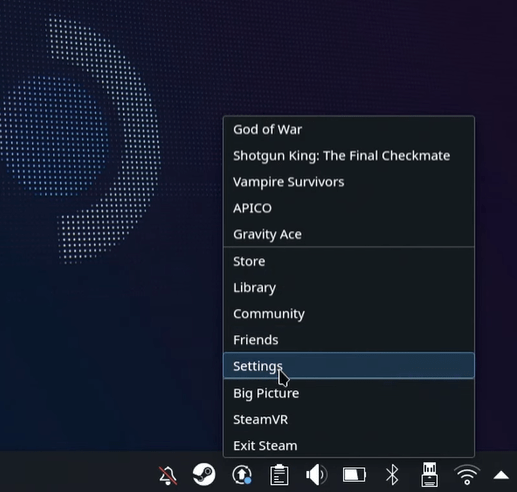Image resolution: width=517 pixels, height=492 pixels.
Task: Open the Steam Store
Action: (349, 261)
